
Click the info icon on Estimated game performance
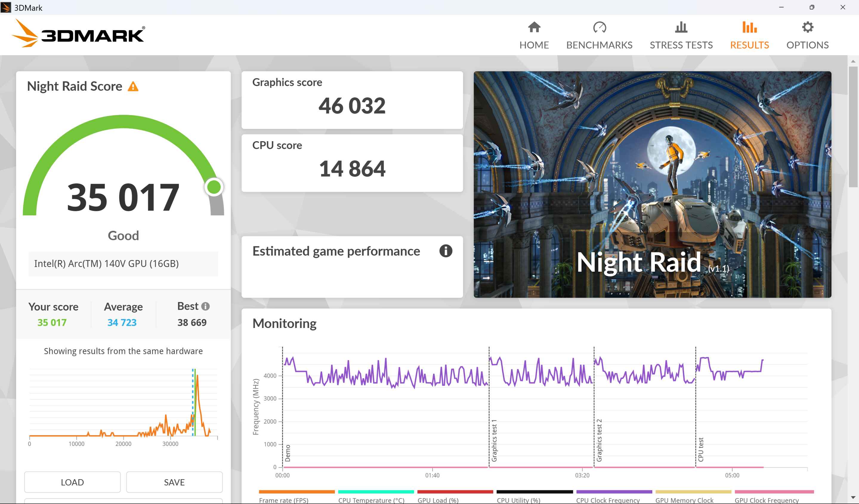click(x=446, y=251)
